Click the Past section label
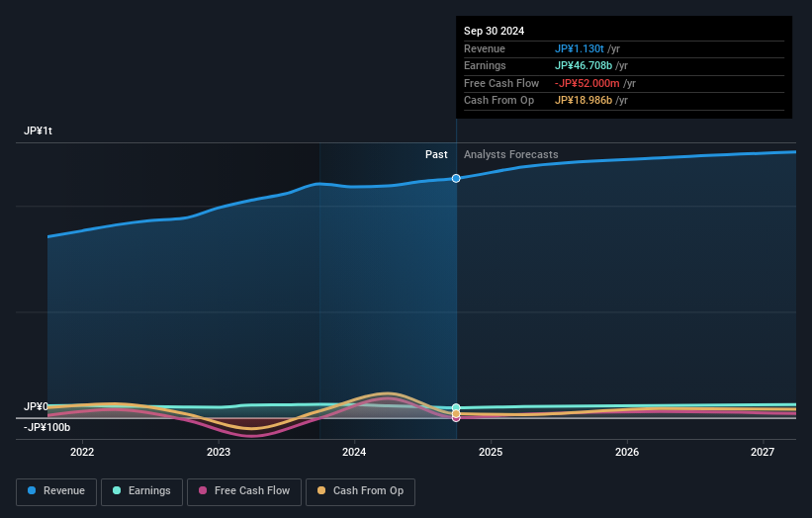The height and width of the screenshot is (518, 812). point(436,155)
